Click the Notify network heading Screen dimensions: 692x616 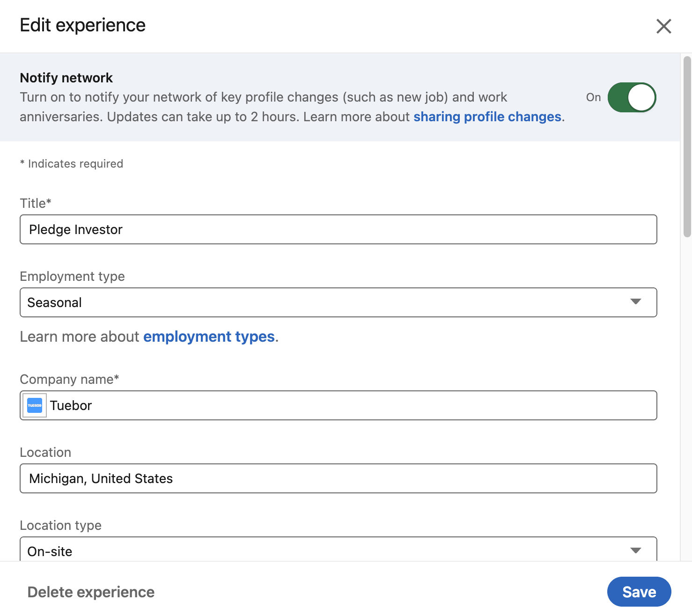[66, 78]
